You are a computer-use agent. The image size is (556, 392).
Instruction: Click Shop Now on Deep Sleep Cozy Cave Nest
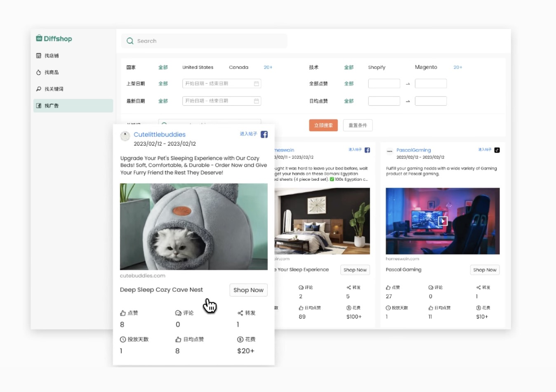tap(248, 290)
